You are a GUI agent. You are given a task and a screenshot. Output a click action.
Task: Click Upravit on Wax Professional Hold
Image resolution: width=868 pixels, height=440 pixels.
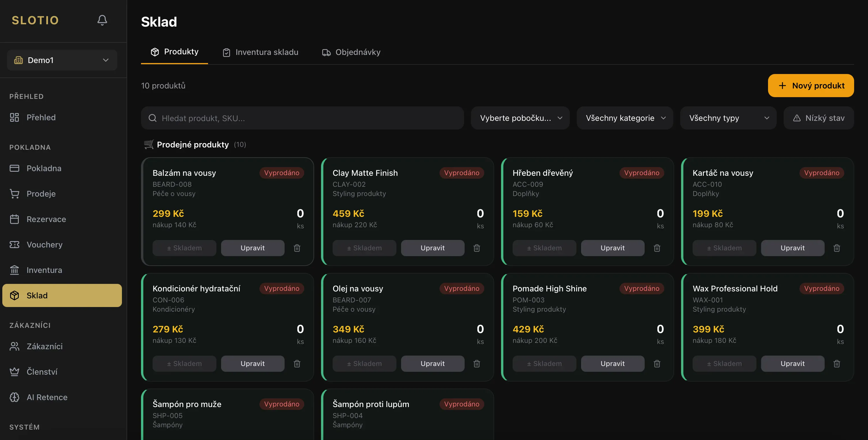coord(793,364)
